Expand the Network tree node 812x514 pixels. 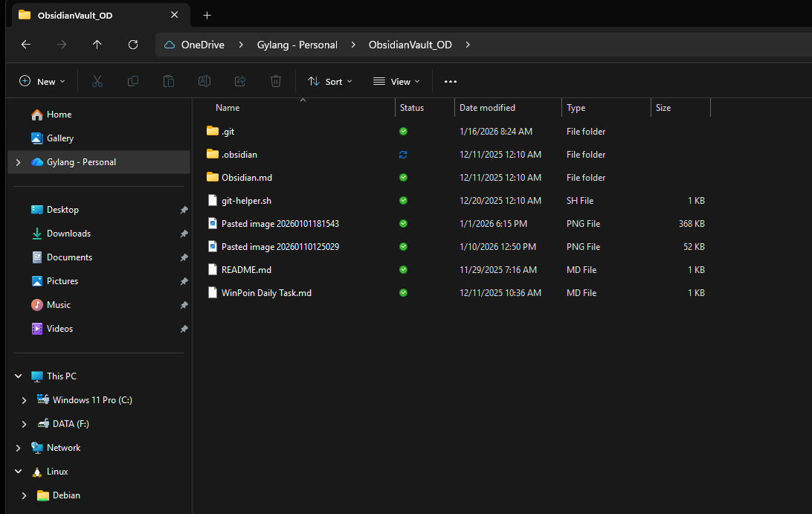click(18, 448)
